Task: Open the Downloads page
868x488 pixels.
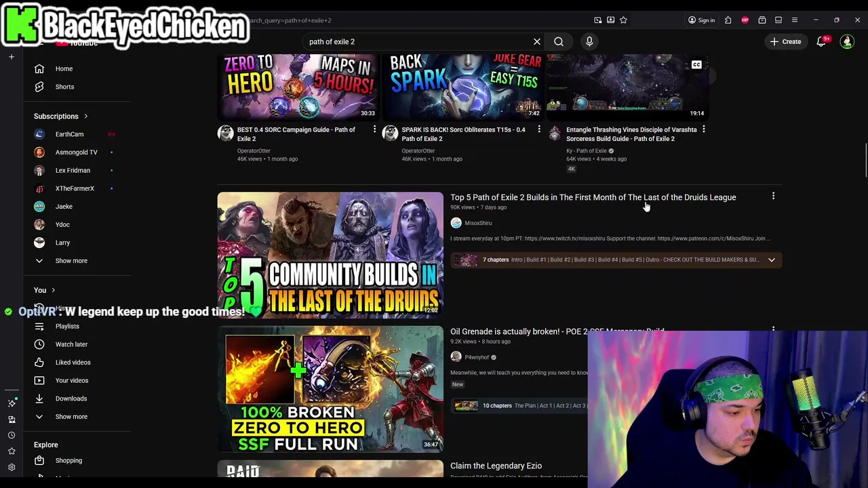Action: [71, 399]
